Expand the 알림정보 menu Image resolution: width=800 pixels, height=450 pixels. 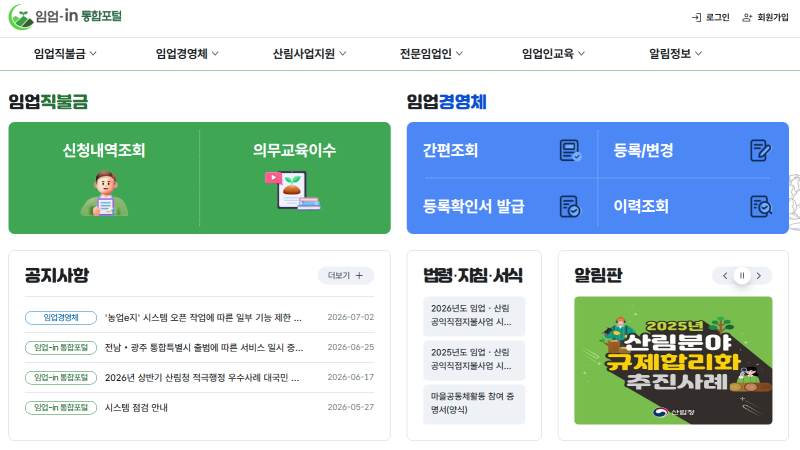click(x=675, y=54)
